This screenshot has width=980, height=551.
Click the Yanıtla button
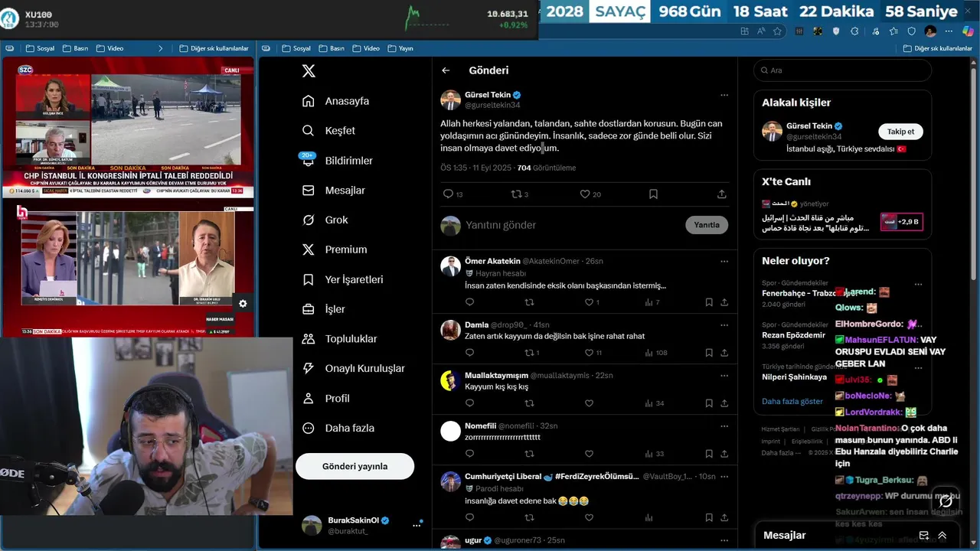pyautogui.click(x=706, y=225)
